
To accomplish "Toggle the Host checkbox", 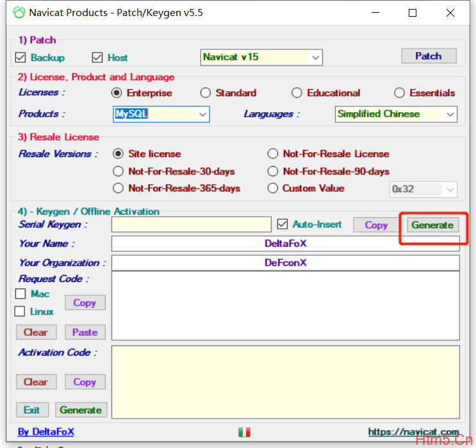I will [97, 58].
